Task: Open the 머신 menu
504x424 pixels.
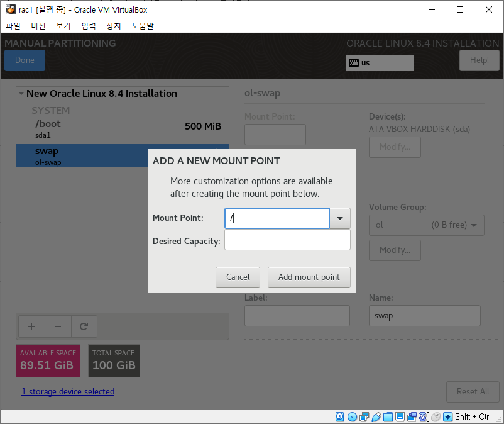Action: tap(38, 26)
